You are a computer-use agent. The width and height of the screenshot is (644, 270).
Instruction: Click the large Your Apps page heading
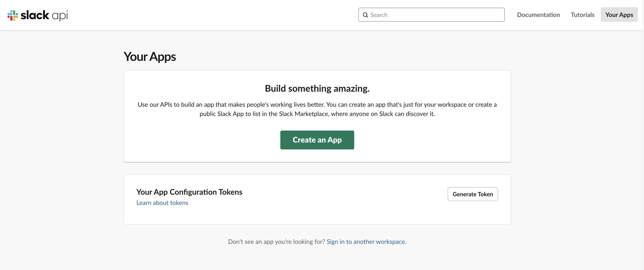pos(150,57)
